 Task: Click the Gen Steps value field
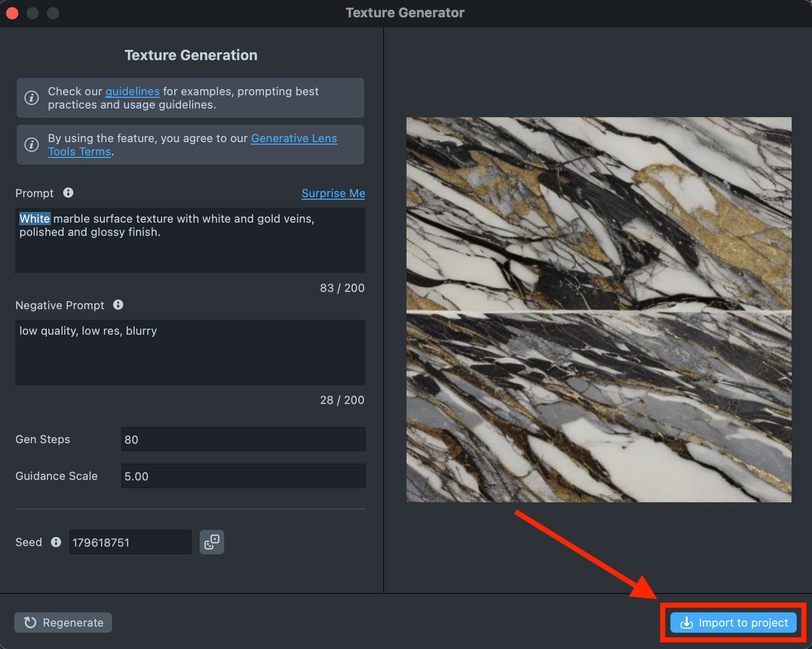pyautogui.click(x=243, y=439)
